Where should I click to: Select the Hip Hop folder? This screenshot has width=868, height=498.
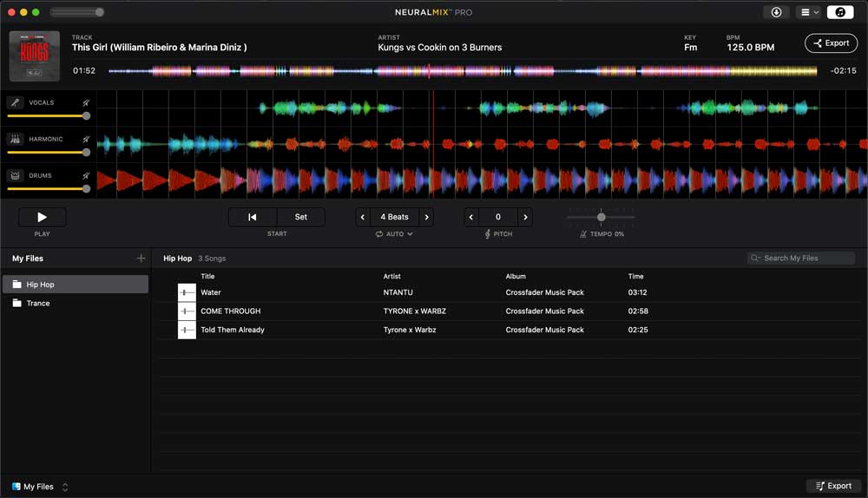pos(40,285)
